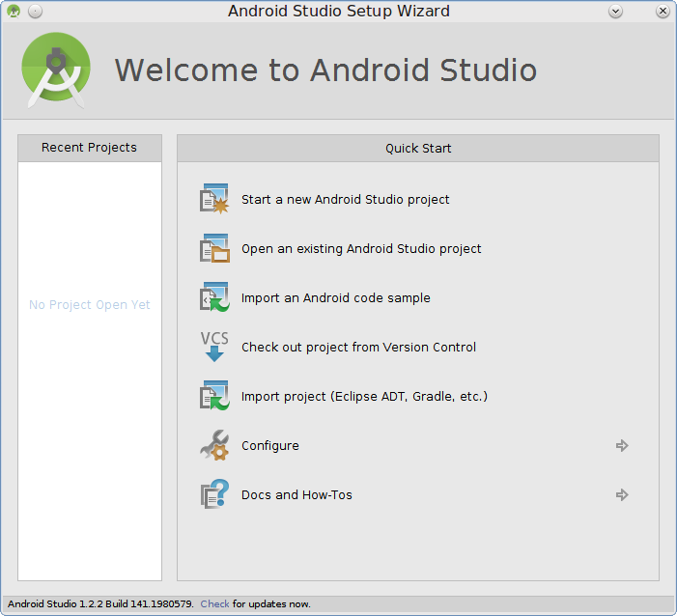Click the import code sample icon
The width and height of the screenshot is (677, 616).
(x=214, y=297)
